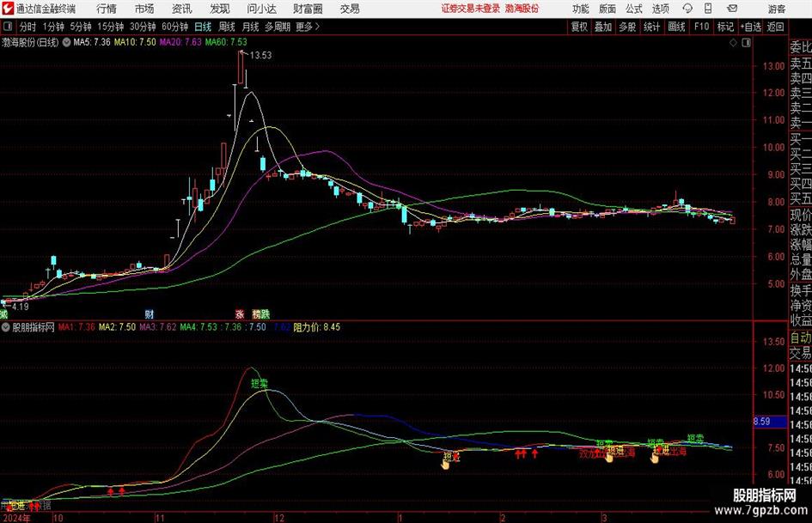This screenshot has width=812, height=523.
Task: Click the 股朋指标网 indicator name label
Action: coord(34,327)
